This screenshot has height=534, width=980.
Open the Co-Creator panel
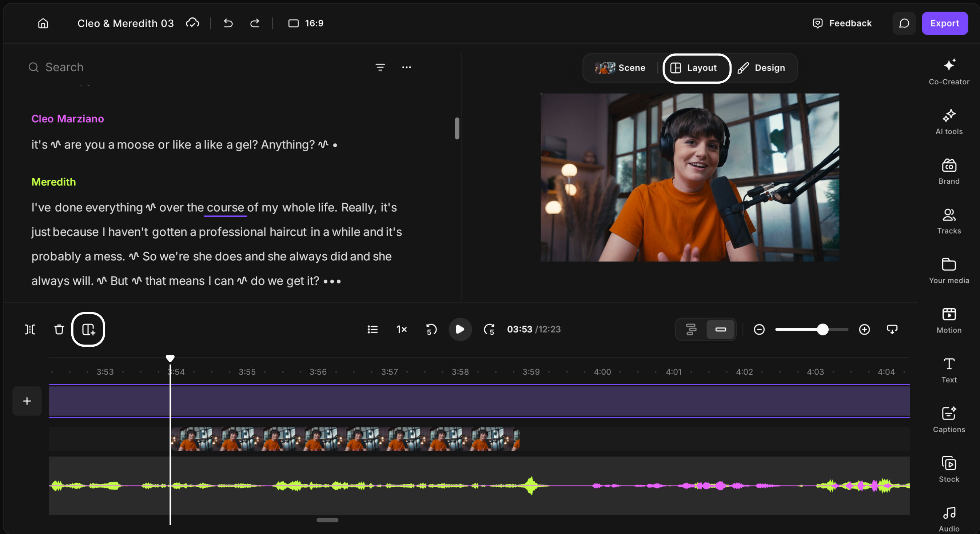(x=949, y=72)
